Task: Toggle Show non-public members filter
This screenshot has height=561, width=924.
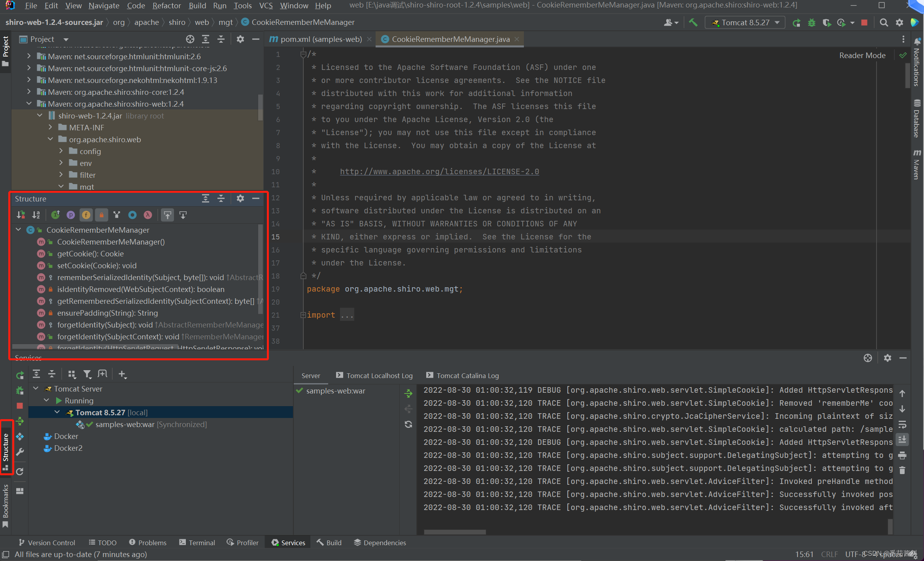Action: click(102, 215)
